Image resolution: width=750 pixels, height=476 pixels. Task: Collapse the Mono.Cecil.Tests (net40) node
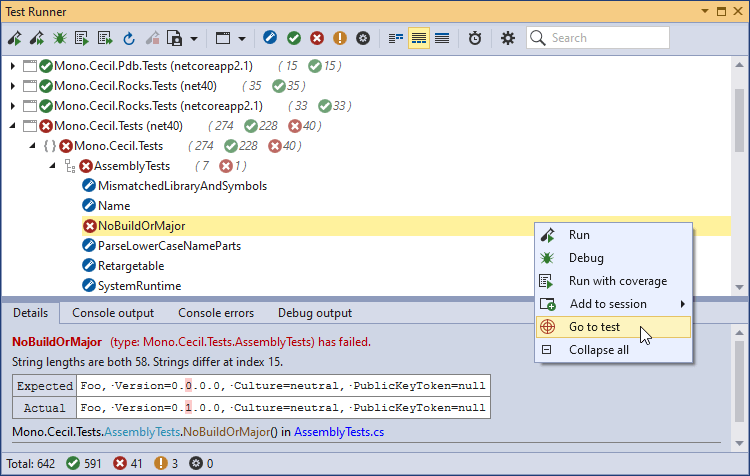pyautogui.click(x=13, y=126)
